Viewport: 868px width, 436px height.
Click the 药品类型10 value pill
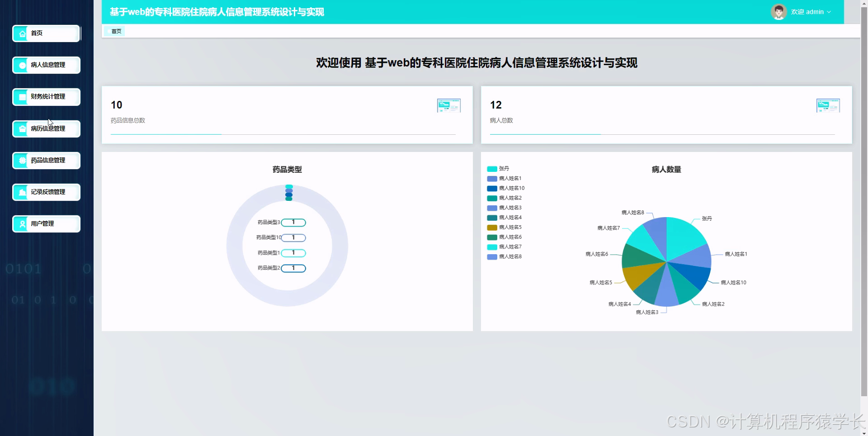(293, 238)
